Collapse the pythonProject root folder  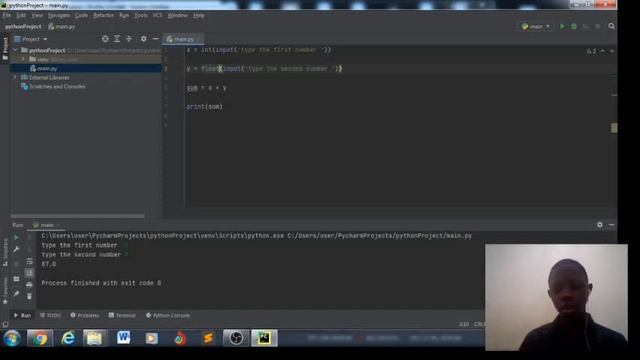pyautogui.click(x=16, y=50)
